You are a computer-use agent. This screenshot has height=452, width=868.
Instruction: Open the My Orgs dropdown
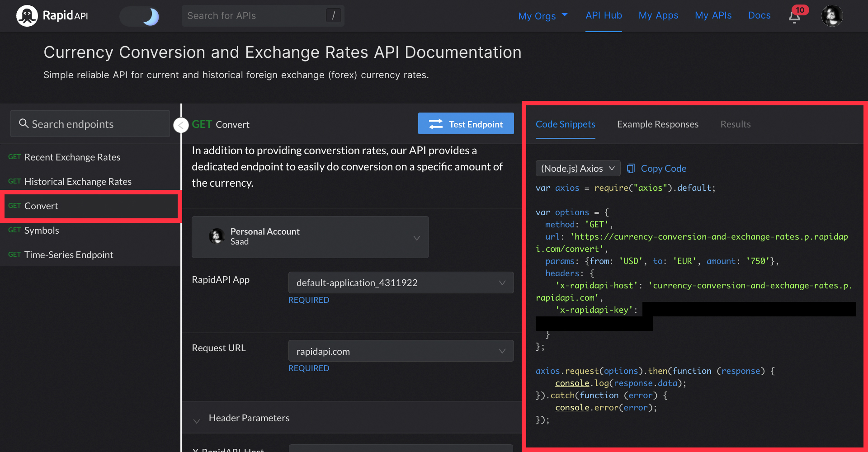542,16
